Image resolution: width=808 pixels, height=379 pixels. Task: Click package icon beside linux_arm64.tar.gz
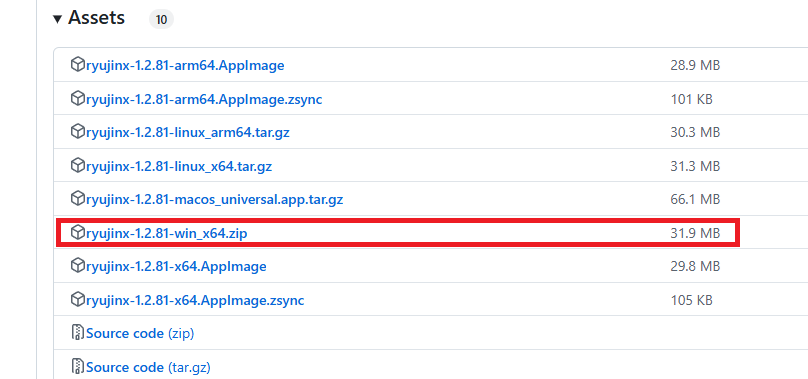coord(77,132)
